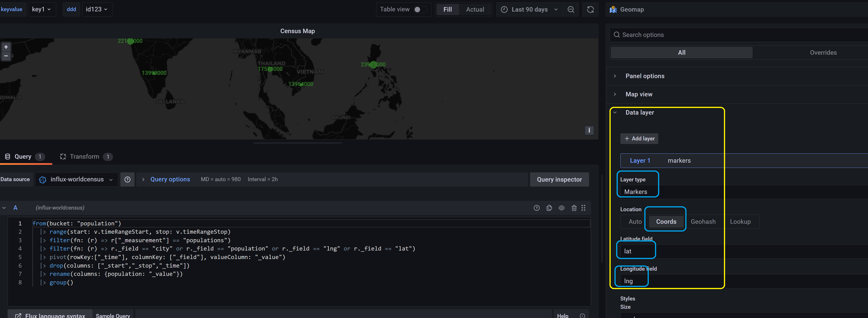Duplicate query A using copy icon

(549, 208)
